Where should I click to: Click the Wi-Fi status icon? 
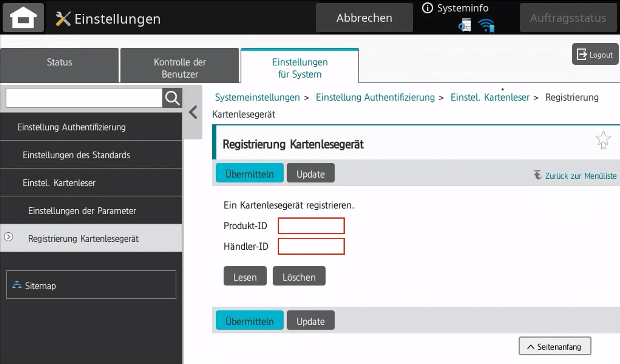[486, 26]
